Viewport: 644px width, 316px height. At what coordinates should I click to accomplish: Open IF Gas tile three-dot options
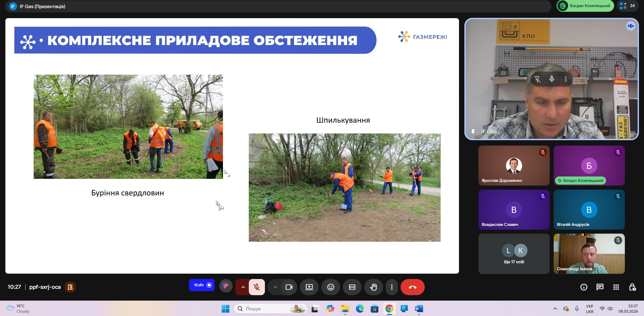click(x=566, y=79)
